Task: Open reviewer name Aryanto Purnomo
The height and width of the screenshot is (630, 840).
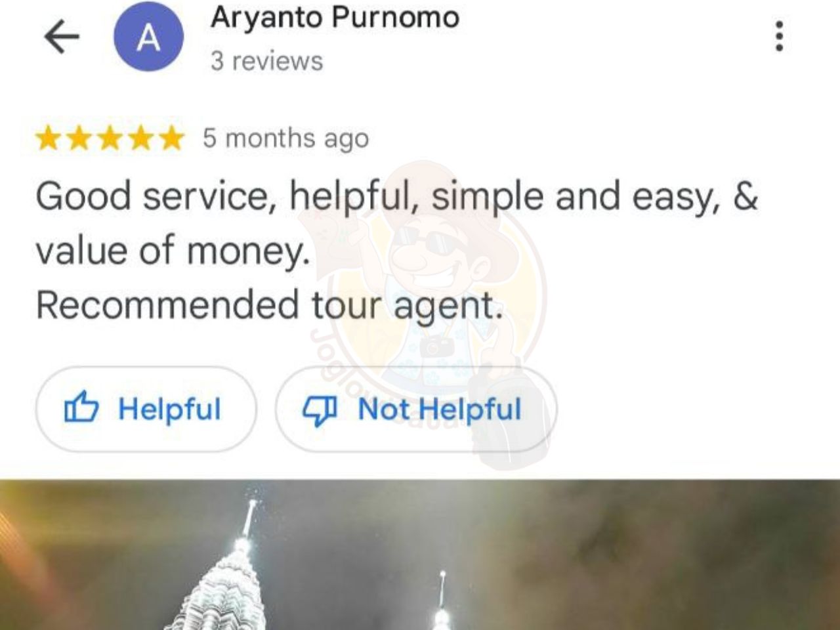Action: point(335,18)
